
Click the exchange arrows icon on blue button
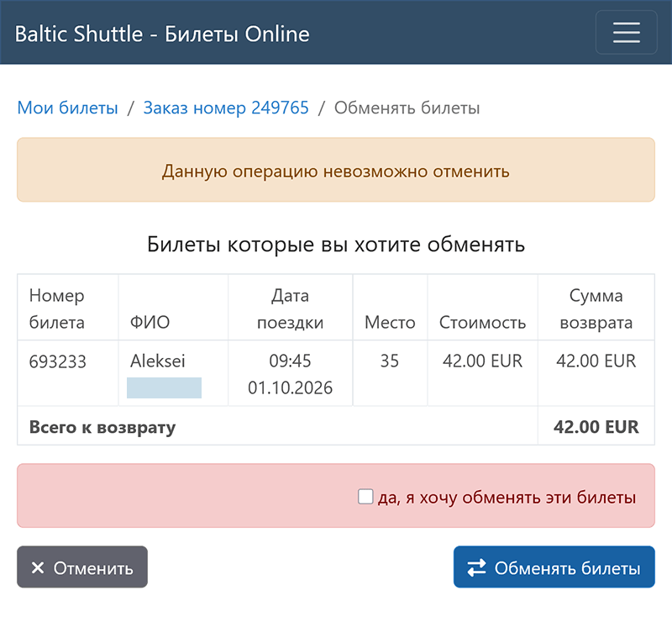[476, 567]
